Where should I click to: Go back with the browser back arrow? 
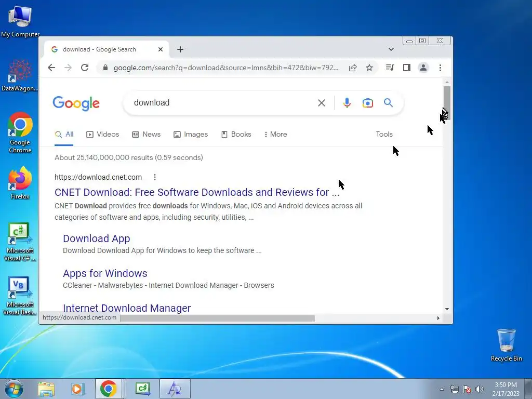[51, 68]
